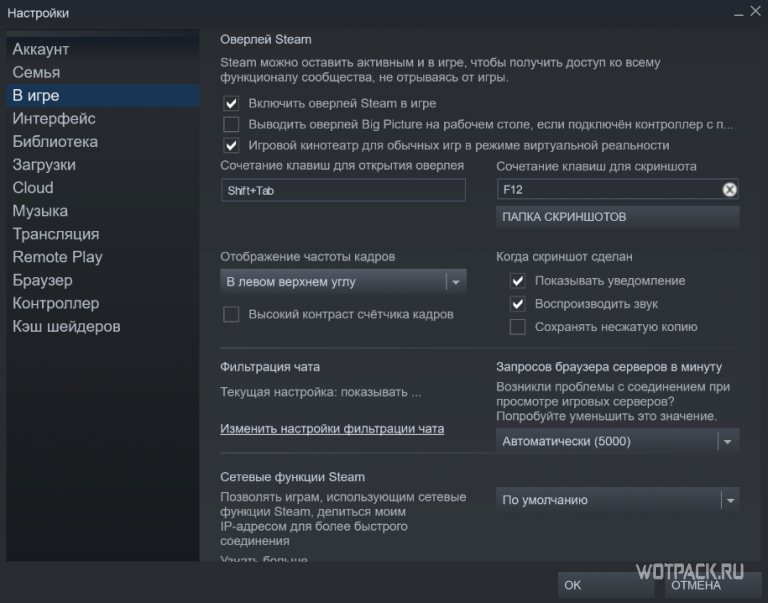Close the Настройки window
The width and height of the screenshot is (768, 603).
point(756,11)
